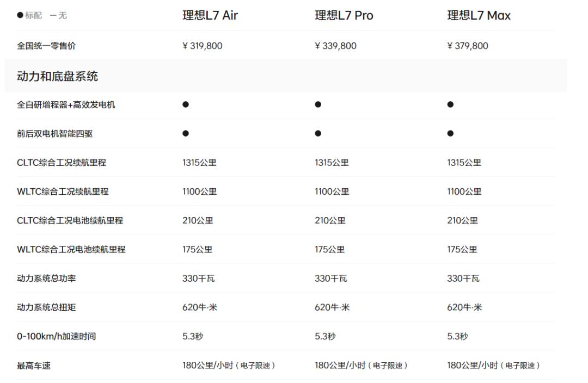Click the 一无 legend text

(x=58, y=15)
